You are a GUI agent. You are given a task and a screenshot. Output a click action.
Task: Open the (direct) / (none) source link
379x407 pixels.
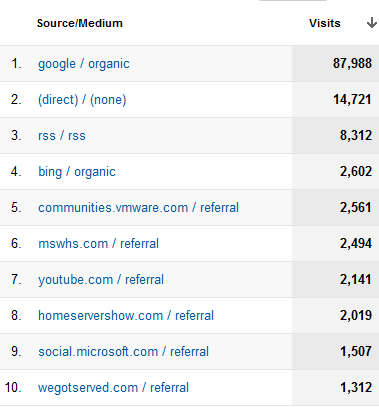[x=82, y=100]
